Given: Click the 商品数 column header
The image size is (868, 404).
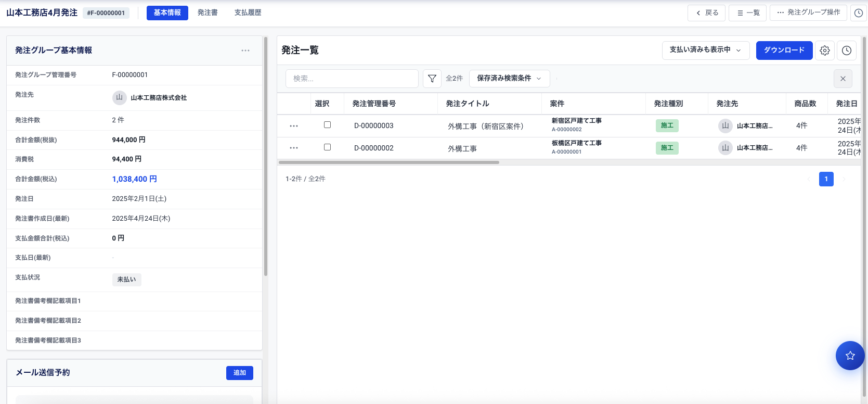Looking at the screenshot, I should click(x=806, y=104).
